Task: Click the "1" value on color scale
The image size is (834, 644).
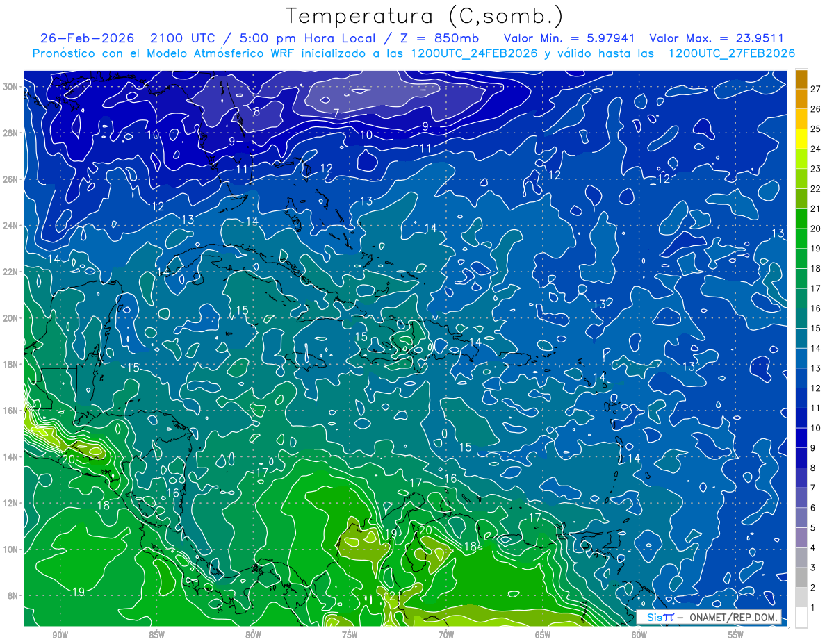Action: tap(812, 608)
